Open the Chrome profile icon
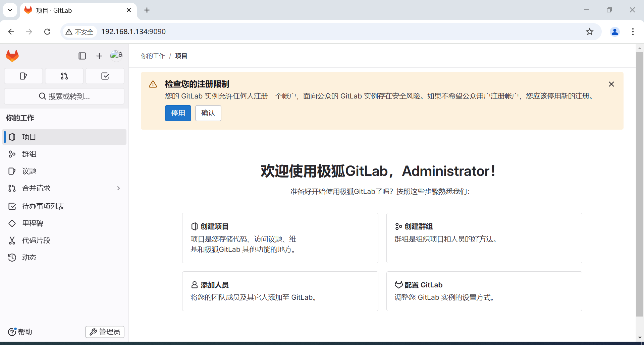 coord(615,31)
